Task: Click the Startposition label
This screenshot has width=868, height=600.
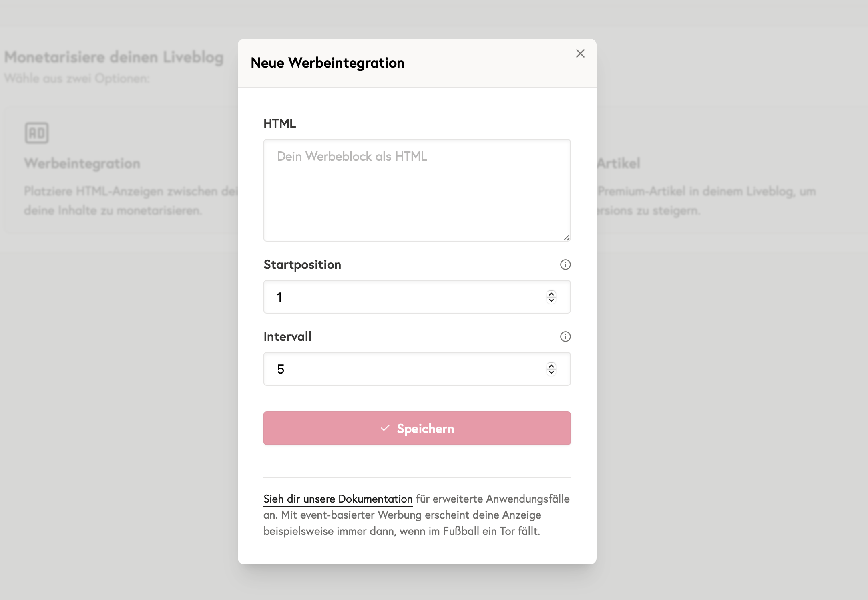Action: tap(302, 264)
